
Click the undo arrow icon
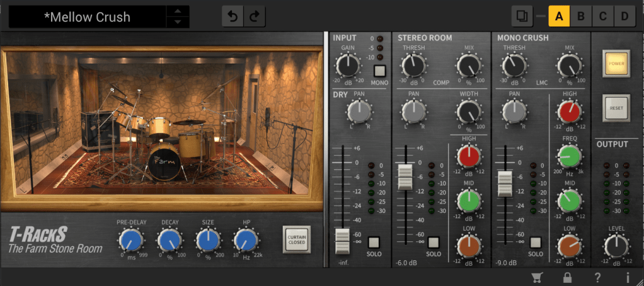tap(233, 16)
